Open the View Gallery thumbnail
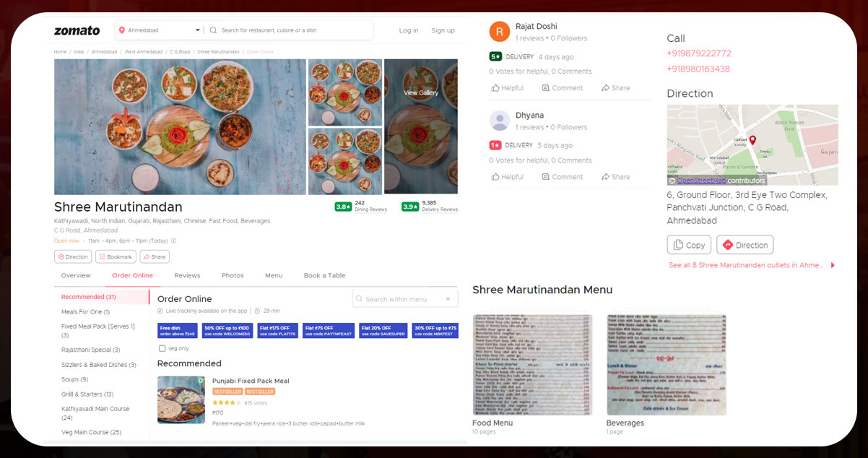Viewport: 868px width, 458px height. 420,92
